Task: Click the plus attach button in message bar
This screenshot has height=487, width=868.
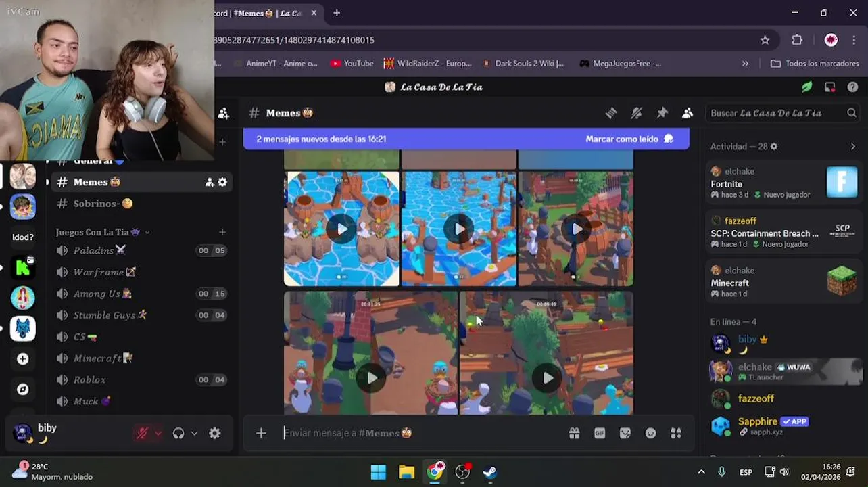Action: (x=261, y=433)
